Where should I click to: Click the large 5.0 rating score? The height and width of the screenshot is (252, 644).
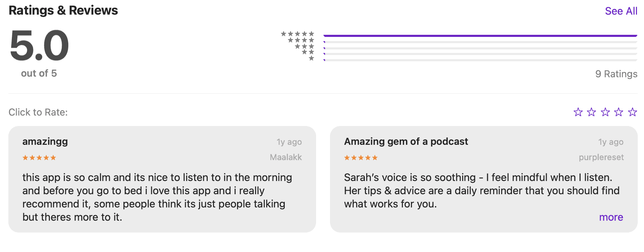(39, 46)
